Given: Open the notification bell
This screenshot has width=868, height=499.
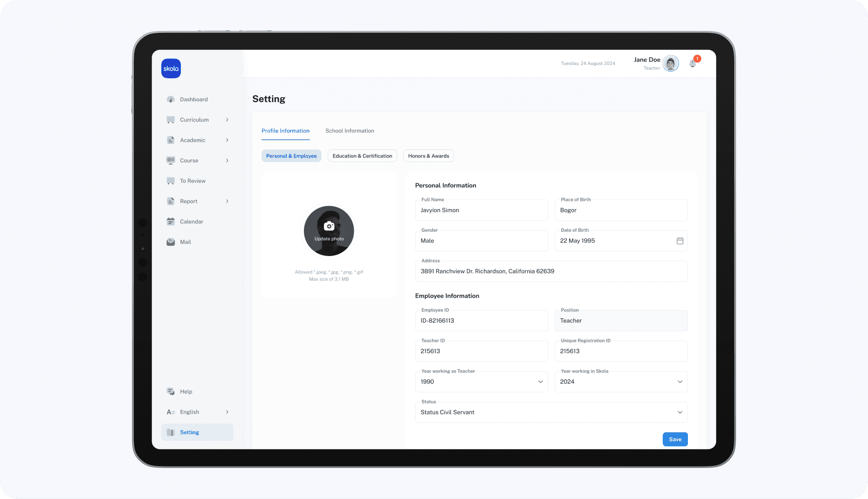Looking at the screenshot, I should pyautogui.click(x=692, y=63).
